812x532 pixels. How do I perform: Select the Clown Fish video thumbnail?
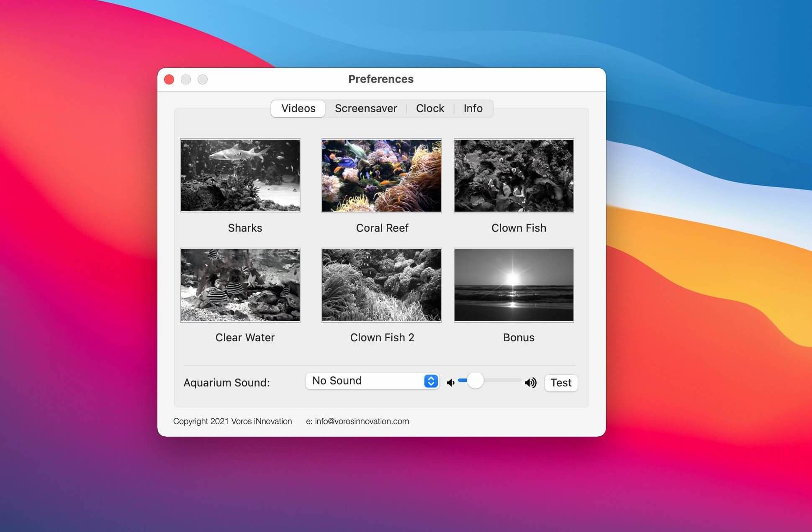pyautogui.click(x=514, y=176)
